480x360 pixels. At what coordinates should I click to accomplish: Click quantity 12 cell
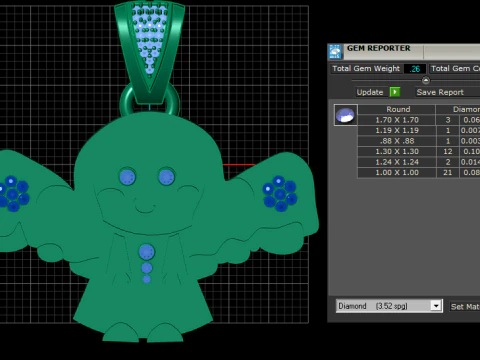point(448,151)
